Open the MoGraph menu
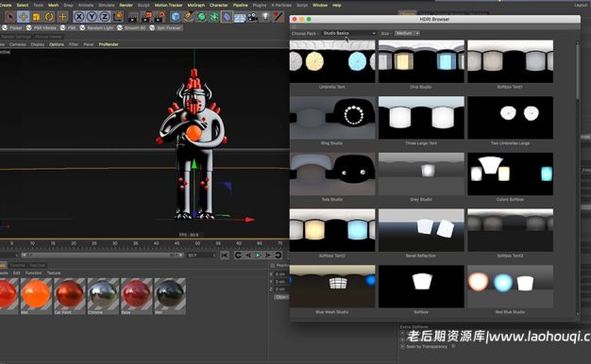 click(x=196, y=6)
